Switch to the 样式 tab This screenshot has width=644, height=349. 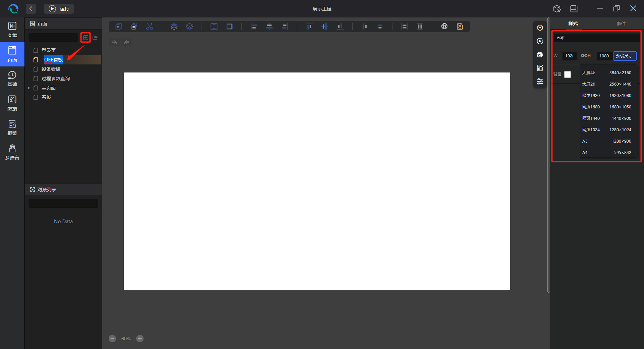click(x=573, y=23)
